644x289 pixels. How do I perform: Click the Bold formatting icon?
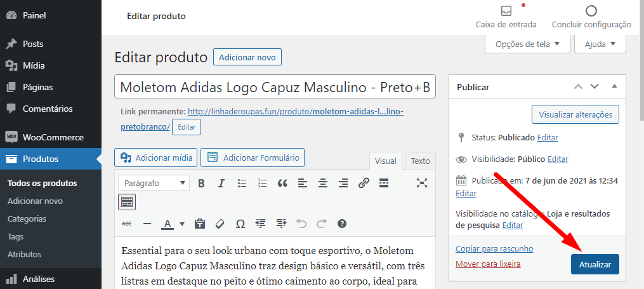point(201,184)
